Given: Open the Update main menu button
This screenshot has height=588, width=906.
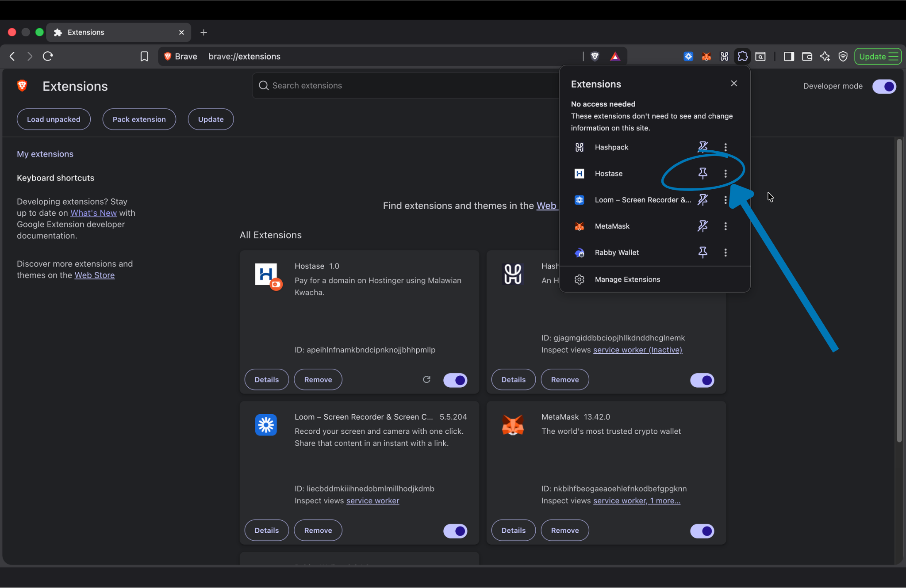Looking at the screenshot, I should (878, 56).
